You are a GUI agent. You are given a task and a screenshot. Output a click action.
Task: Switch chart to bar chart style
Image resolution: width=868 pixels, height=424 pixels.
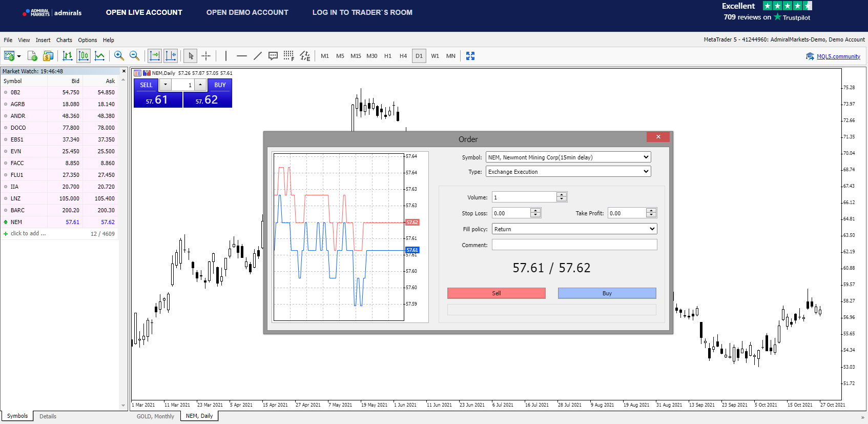tap(68, 56)
